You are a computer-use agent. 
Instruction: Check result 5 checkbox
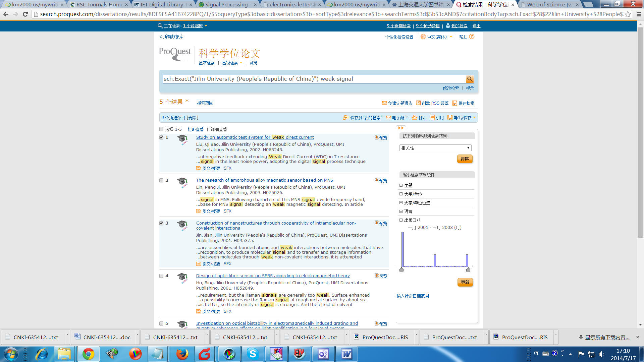[x=161, y=323]
